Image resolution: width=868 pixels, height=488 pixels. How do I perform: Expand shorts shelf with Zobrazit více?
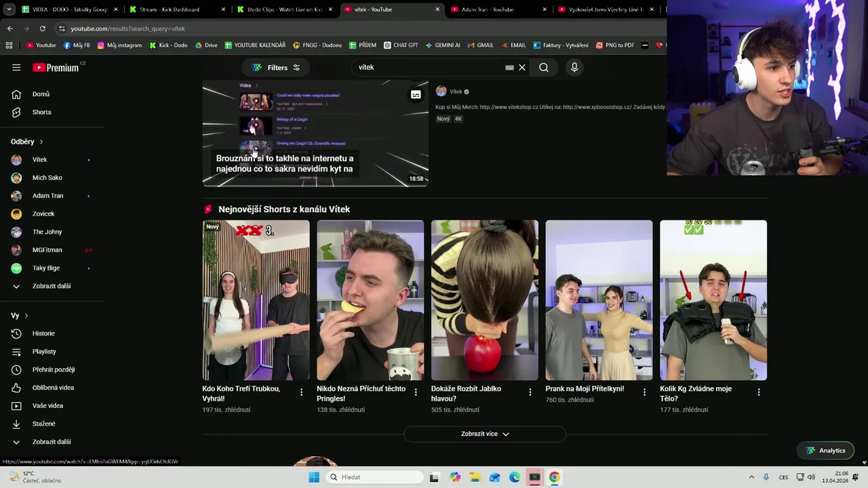tap(485, 434)
